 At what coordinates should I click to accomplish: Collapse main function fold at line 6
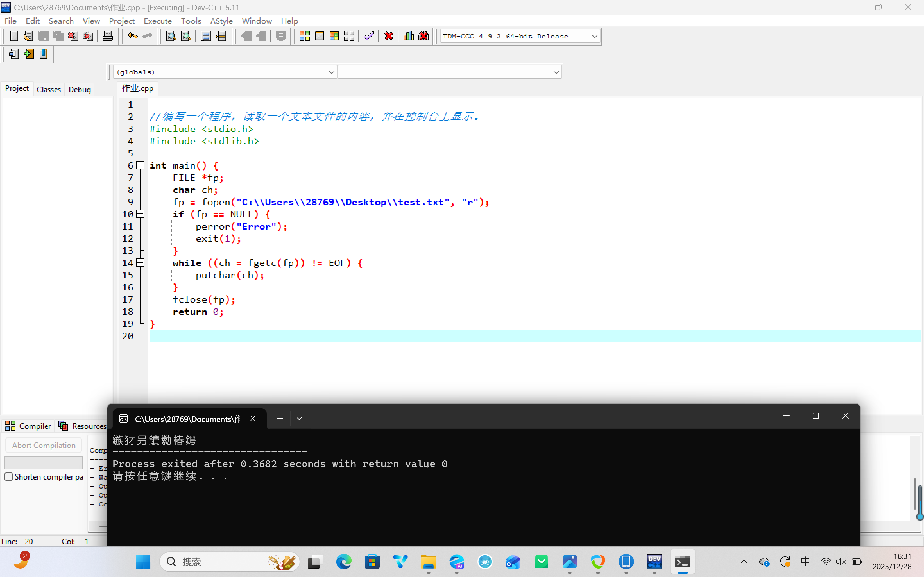141,165
